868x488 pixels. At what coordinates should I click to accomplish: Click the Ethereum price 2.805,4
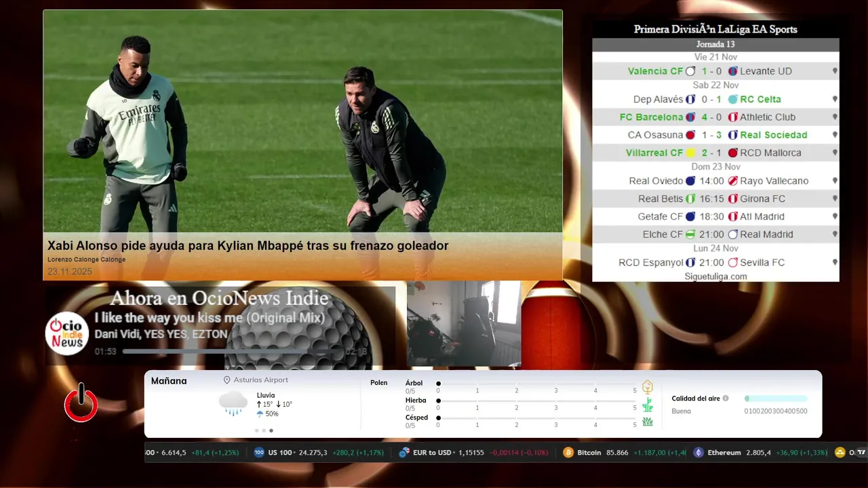pos(759,453)
